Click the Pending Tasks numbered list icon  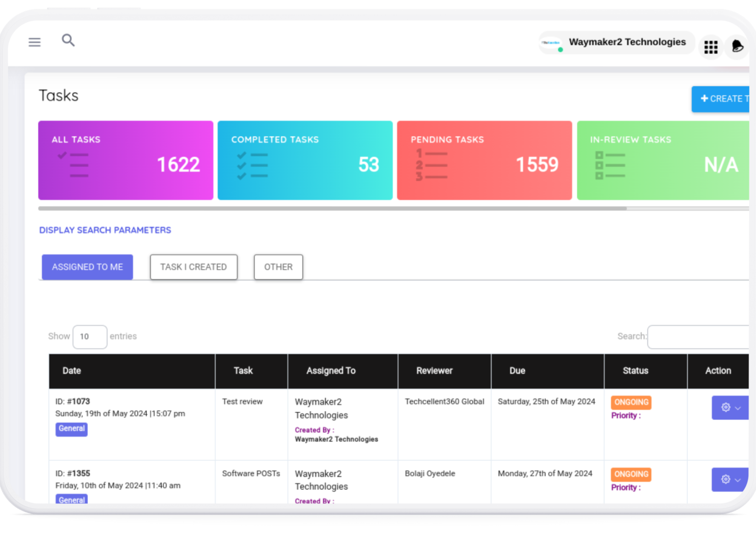(431, 165)
